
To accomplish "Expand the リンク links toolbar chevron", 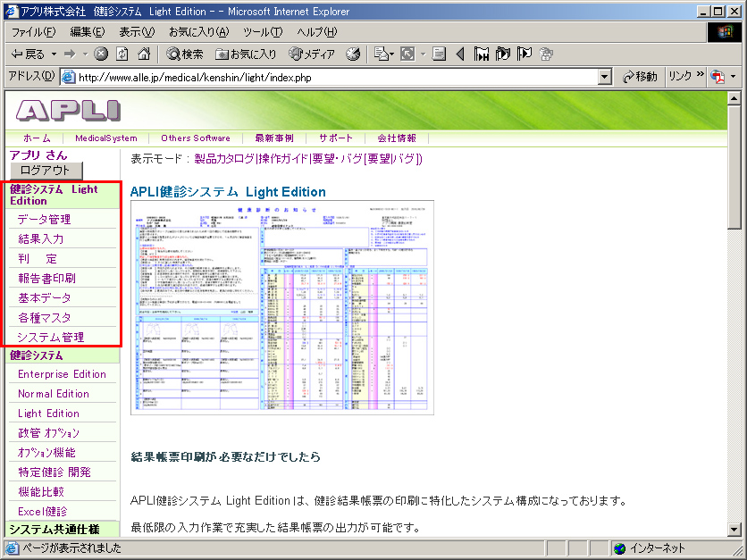I will tap(700, 76).
